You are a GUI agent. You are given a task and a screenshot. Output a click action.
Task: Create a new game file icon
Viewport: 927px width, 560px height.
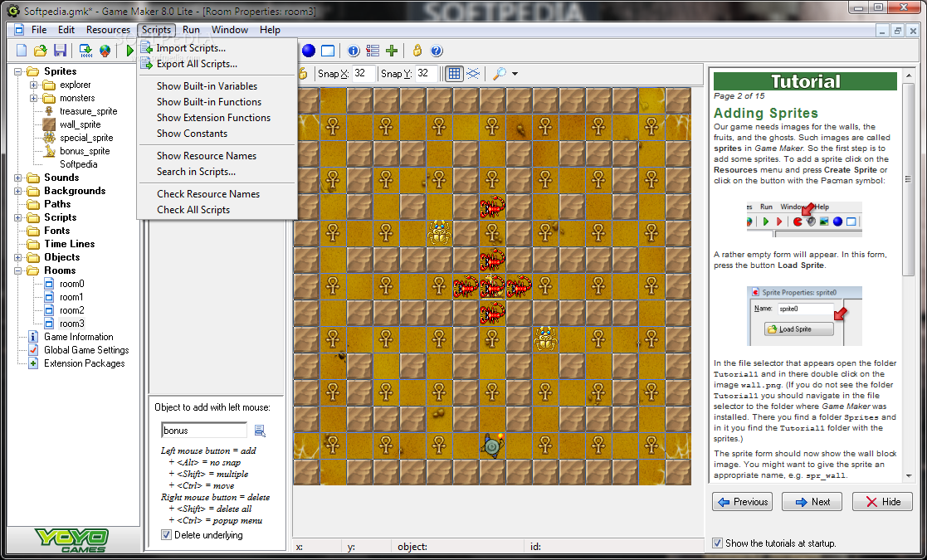click(22, 51)
